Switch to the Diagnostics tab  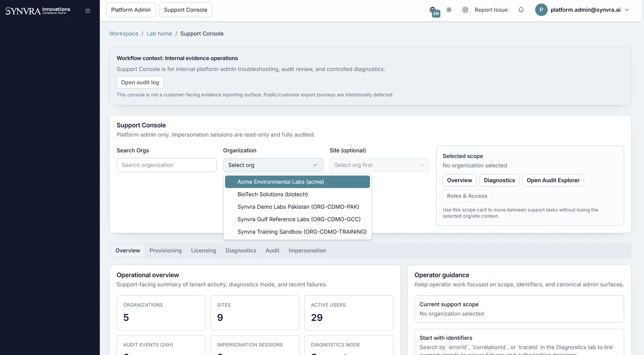click(x=241, y=250)
